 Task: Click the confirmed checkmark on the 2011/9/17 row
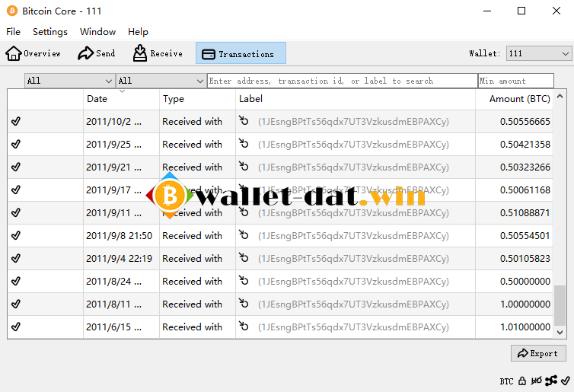(16, 190)
